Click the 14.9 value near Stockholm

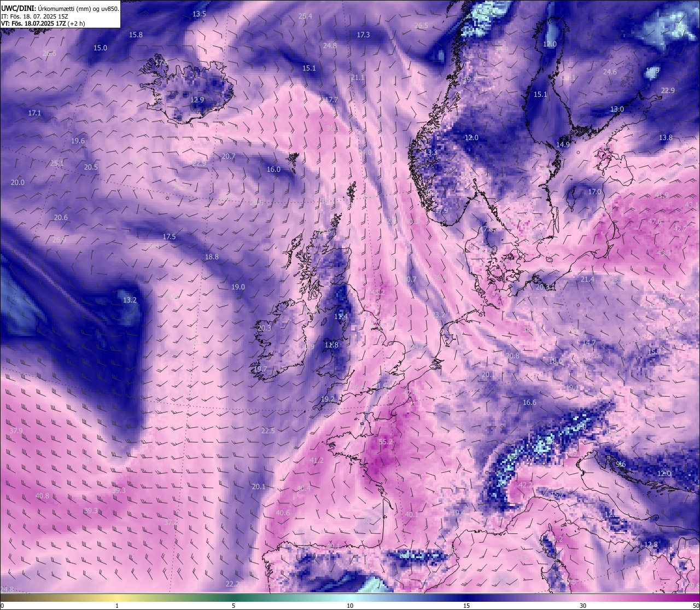coord(563,144)
